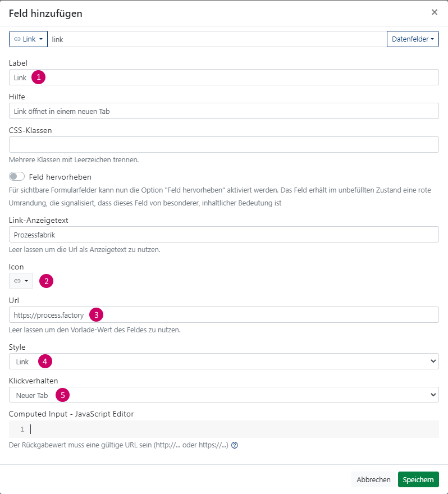Screen dimensions: 448x494
Task: Focus the Label input field
Action: coord(223,77)
